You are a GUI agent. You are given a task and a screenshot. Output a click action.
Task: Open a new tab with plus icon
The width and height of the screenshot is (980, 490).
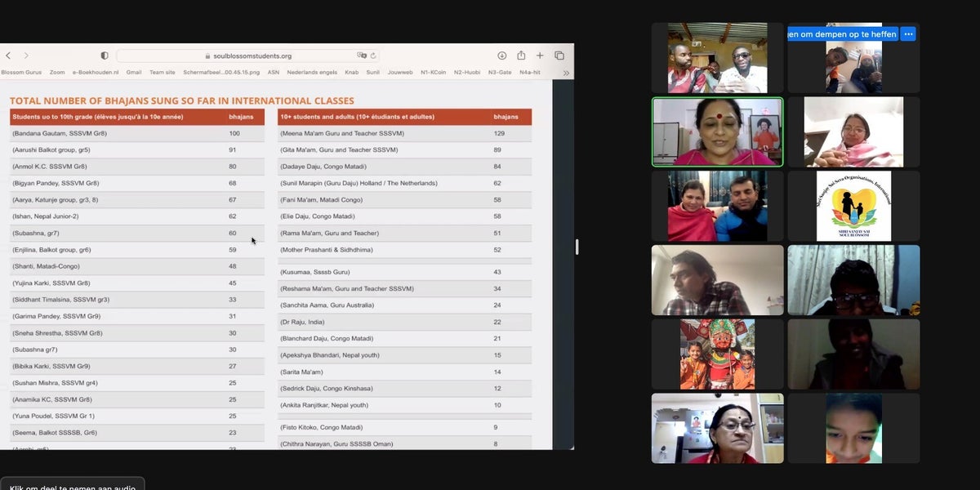[540, 56]
